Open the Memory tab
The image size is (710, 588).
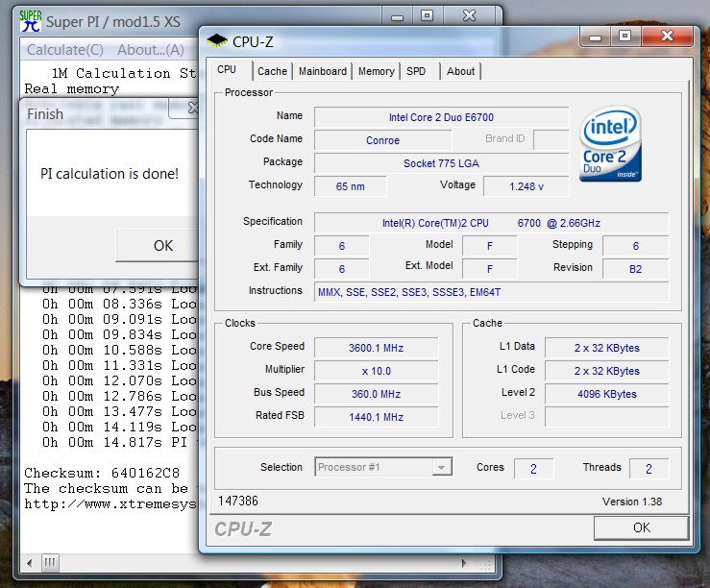pyautogui.click(x=377, y=71)
